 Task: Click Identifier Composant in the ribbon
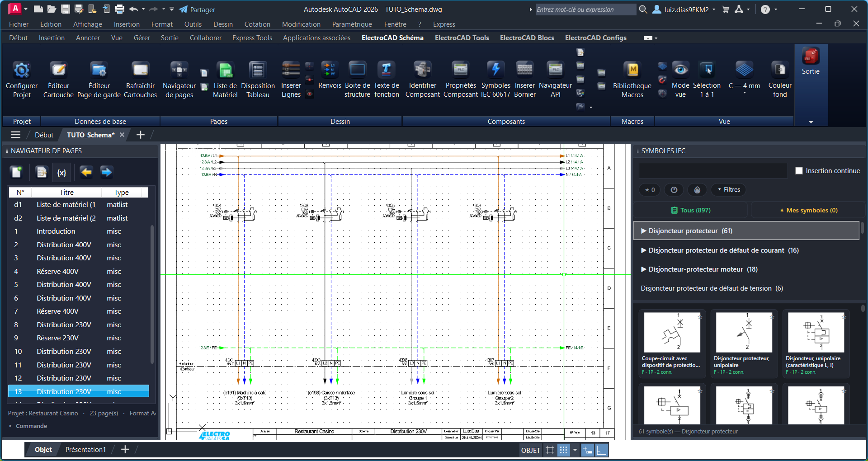[422, 80]
